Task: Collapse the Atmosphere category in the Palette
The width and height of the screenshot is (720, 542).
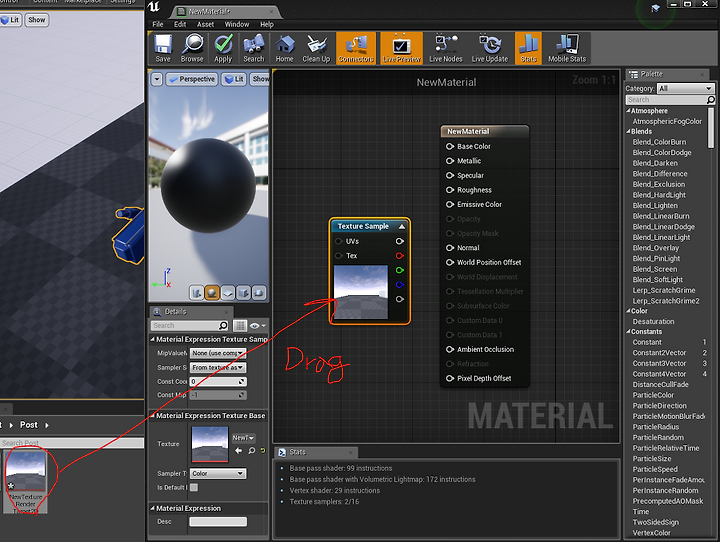Action: pyautogui.click(x=628, y=111)
